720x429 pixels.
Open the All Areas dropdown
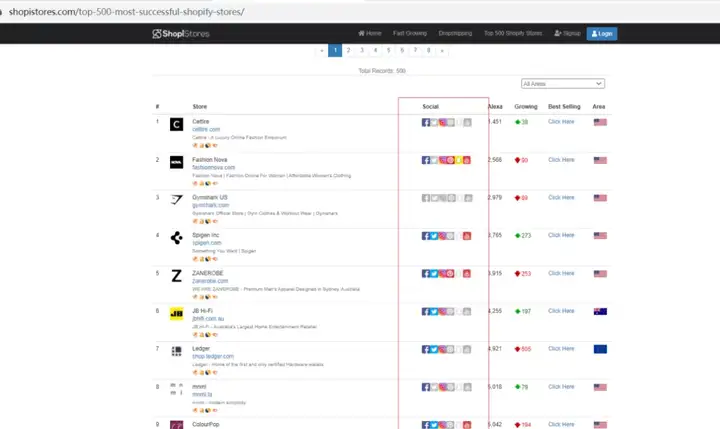point(562,84)
